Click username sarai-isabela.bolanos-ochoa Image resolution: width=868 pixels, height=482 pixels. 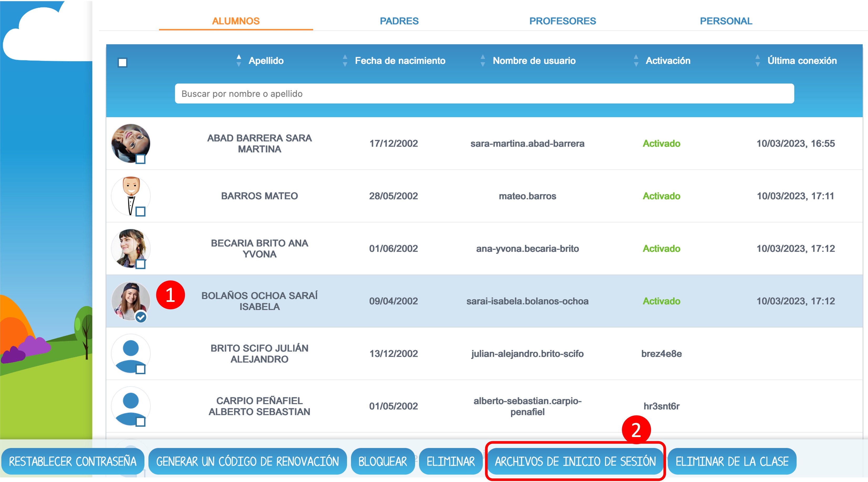point(527,301)
